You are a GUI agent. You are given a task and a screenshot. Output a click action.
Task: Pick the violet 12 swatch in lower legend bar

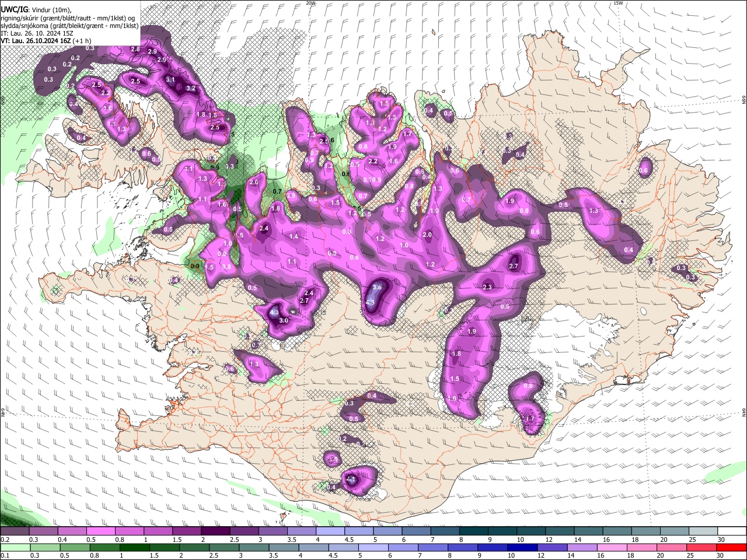(x=553, y=548)
